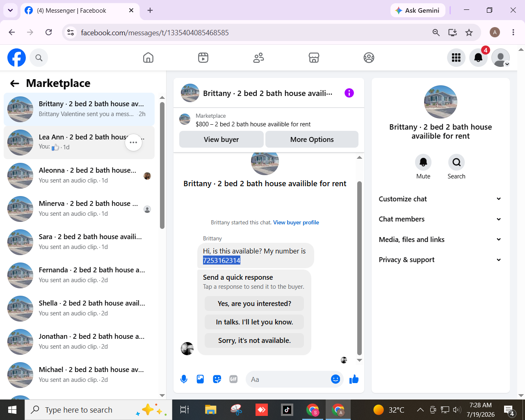Open the tab search dropdown arrow

(x=10, y=10)
